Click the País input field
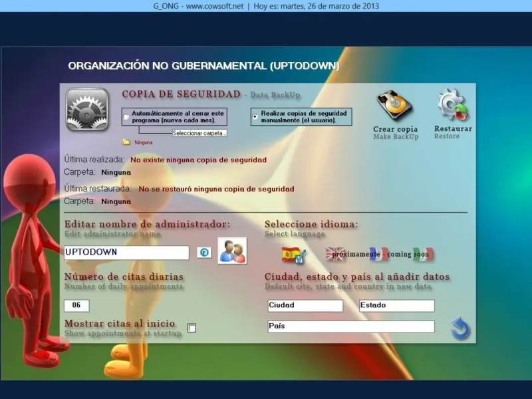532x399 pixels. click(x=351, y=327)
